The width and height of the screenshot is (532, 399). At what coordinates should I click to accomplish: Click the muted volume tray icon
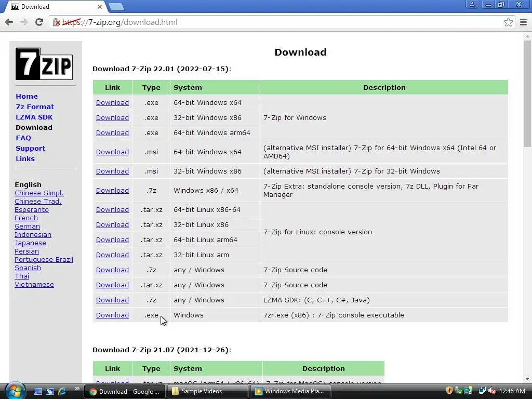click(492, 391)
